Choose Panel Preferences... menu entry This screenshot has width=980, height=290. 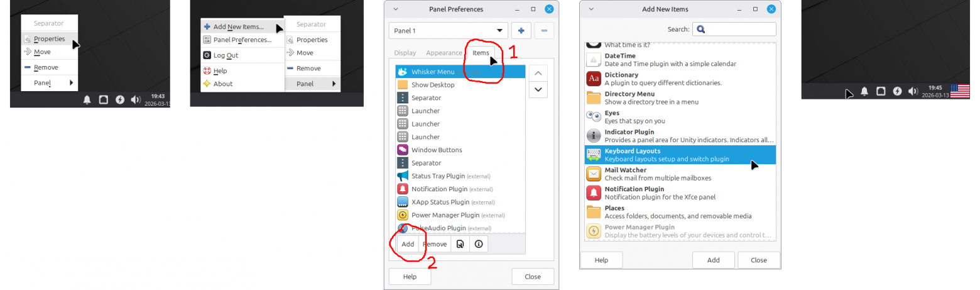[242, 40]
